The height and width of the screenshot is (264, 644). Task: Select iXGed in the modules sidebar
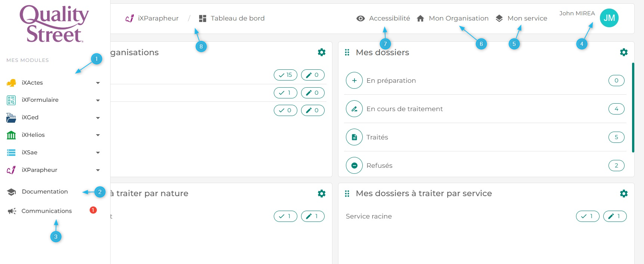click(30, 117)
